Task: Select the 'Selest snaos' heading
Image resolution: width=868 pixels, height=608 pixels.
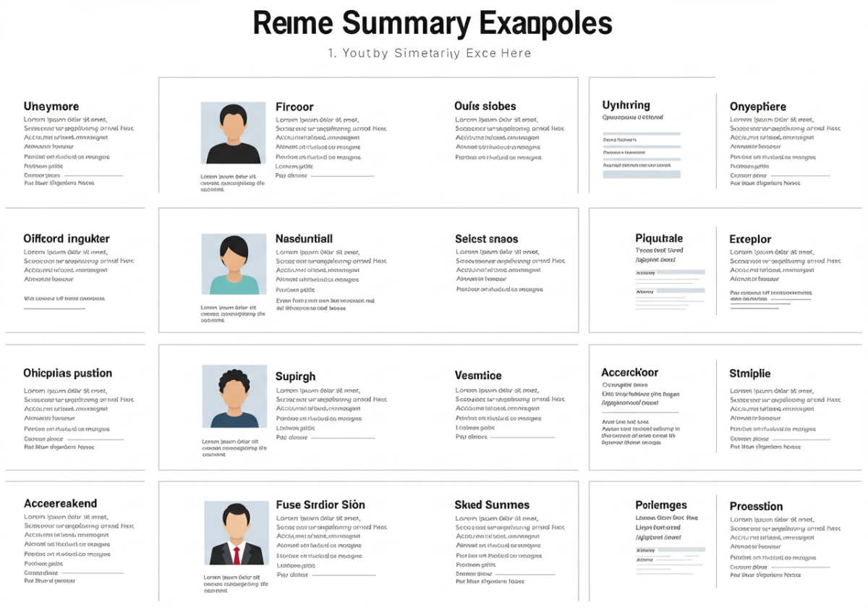Action: pos(487,239)
